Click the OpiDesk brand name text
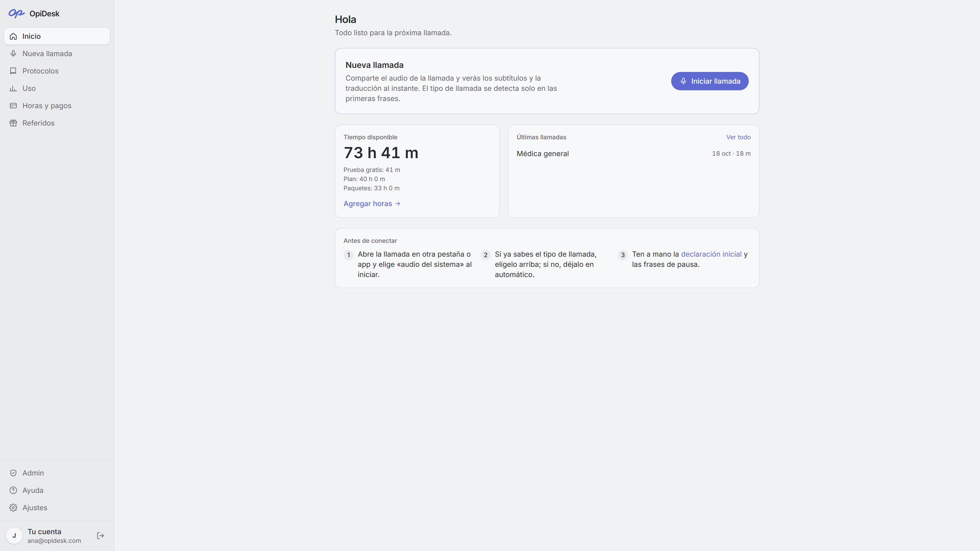This screenshot has height=551, width=980. pyautogui.click(x=44, y=14)
